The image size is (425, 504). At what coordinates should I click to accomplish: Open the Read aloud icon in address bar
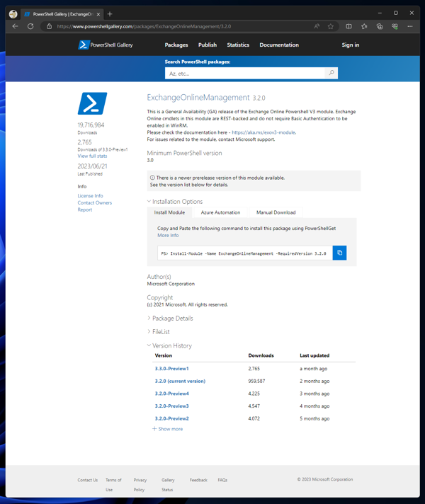coord(317,26)
